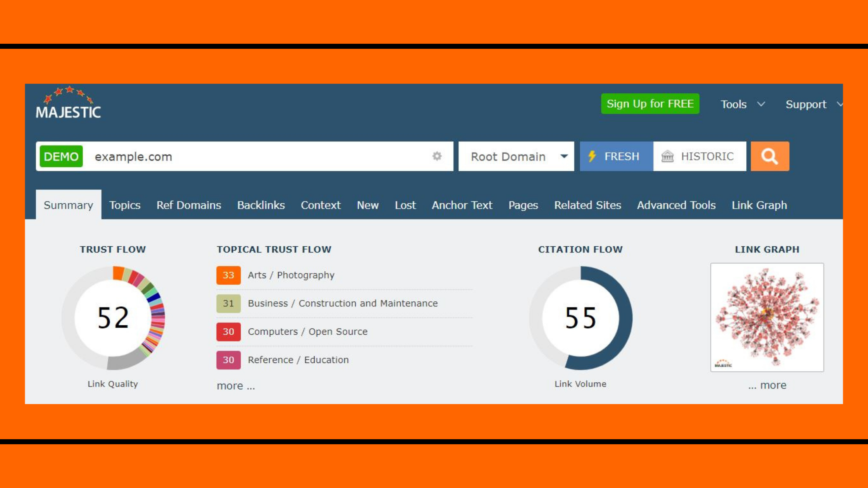Open the Ref Domains tab

point(189,205)
